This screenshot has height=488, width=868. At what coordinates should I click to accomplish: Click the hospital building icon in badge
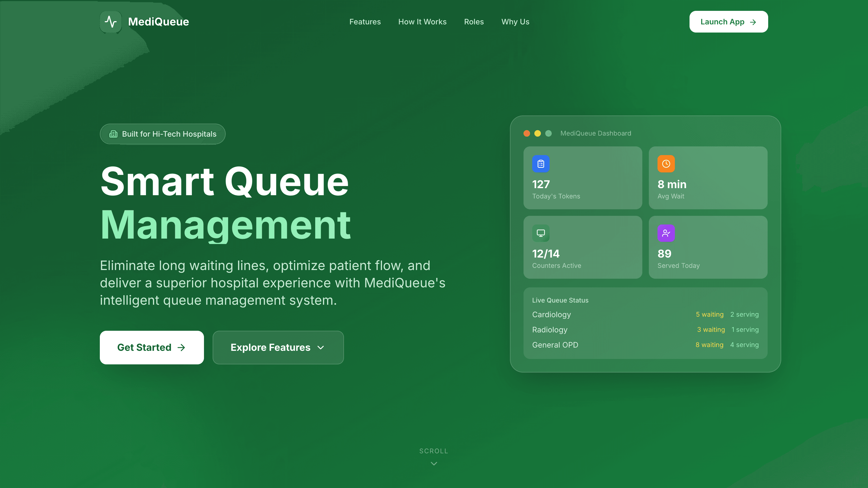113,134
